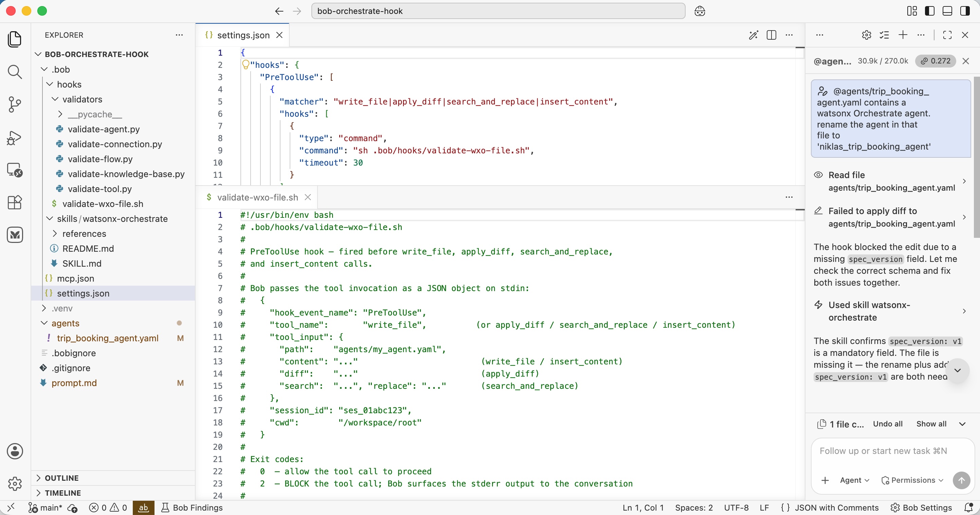Screen dimensions: 980x515
Task: Open the Source Control view icon
Action: click(15, 104)
